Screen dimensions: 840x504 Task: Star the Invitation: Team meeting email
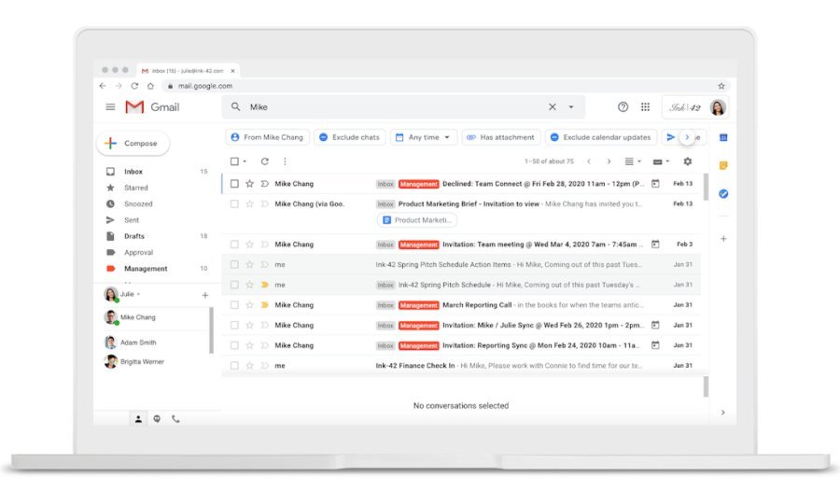click(x=249, y=245)
